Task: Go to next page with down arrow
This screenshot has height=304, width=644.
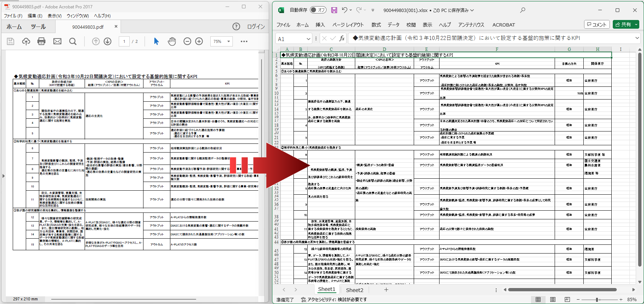Action: point(108,41)
